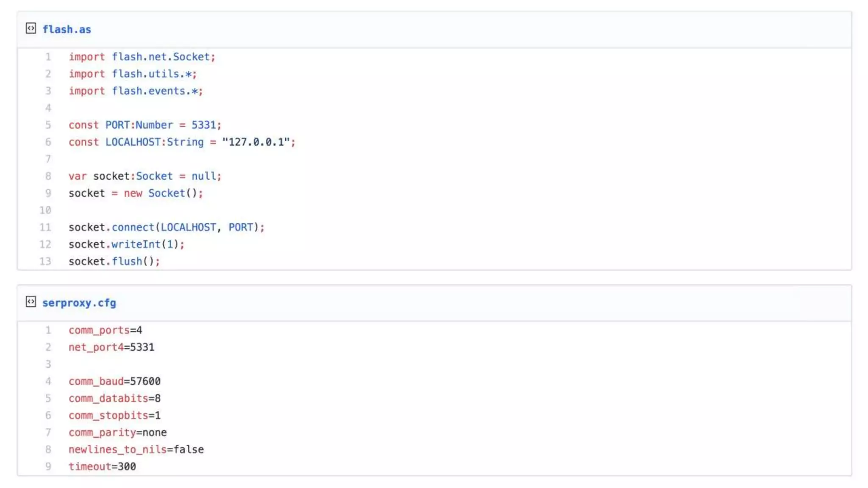
Task: Select line number 1 in flash.as
Action: tap(48, 57)
